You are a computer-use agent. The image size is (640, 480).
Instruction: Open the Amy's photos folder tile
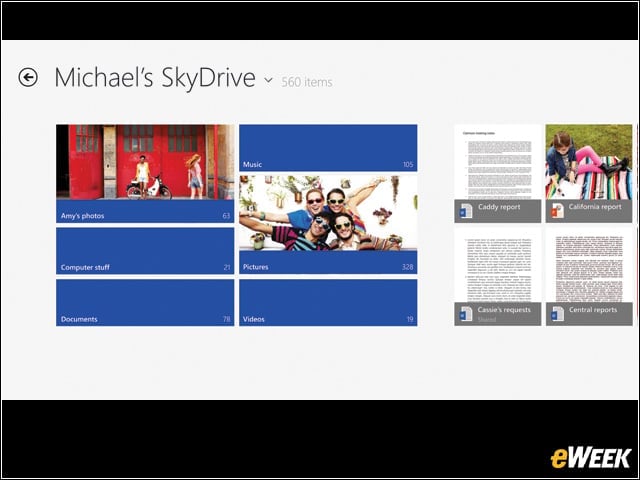point(145,174)
